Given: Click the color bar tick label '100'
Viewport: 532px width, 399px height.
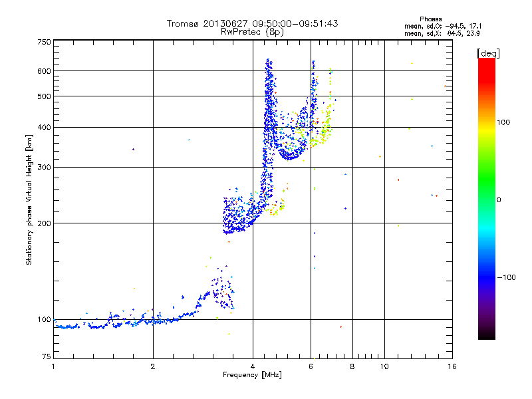Looking at the screenshot, I should tap(503, 122).
